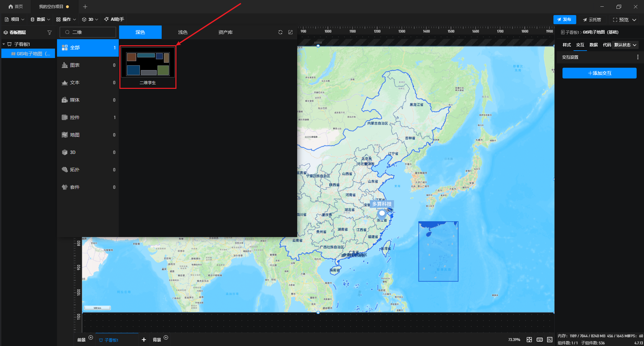
Task: Switch to the 资产库 asset library tab
Action: [x=225, y=32]
